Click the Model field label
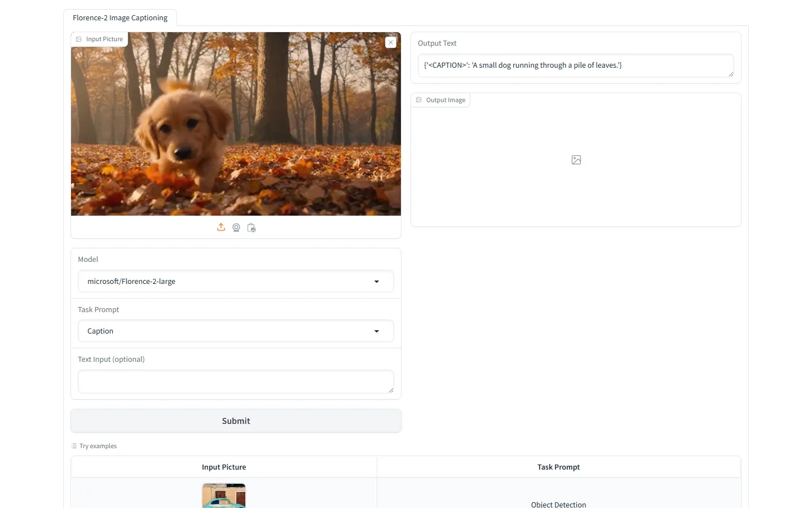The width and height of the screenshot is (812, 508). tap(88, 260)
